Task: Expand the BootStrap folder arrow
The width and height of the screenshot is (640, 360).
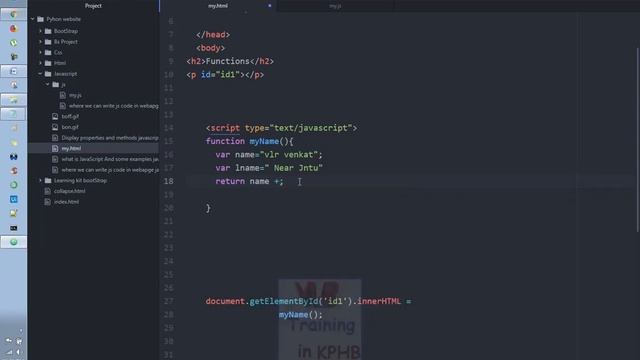Action: [40, 31]
